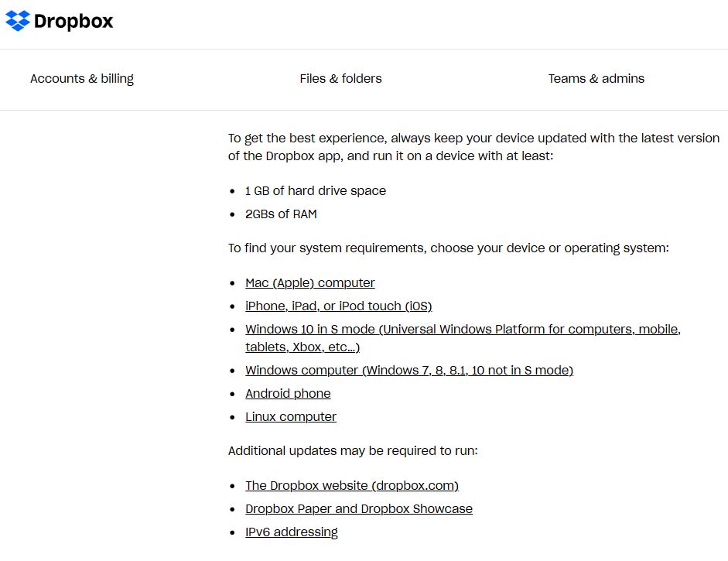Select the Teams & admins menu
The image size is (728, 561).
coord(596,78)
